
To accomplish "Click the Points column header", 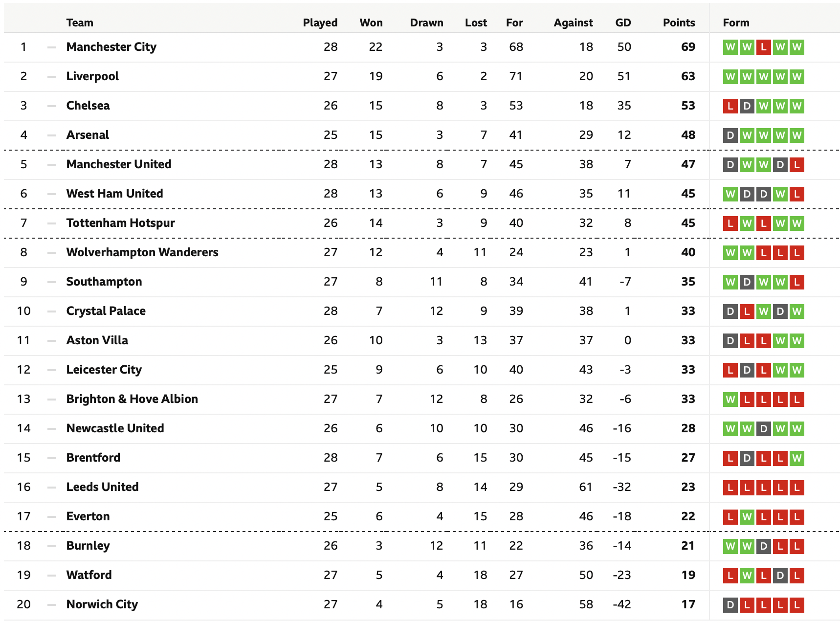I will [679, 22].
